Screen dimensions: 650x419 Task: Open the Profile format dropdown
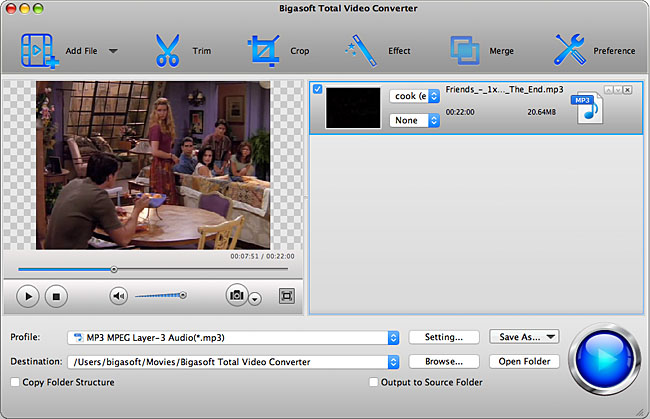tap(233, 338)
